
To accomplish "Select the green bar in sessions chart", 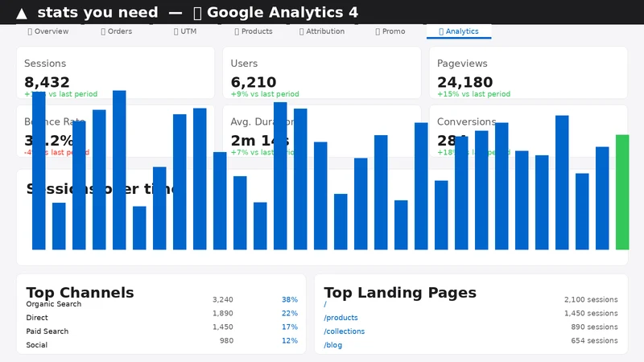I will (622, 192).
